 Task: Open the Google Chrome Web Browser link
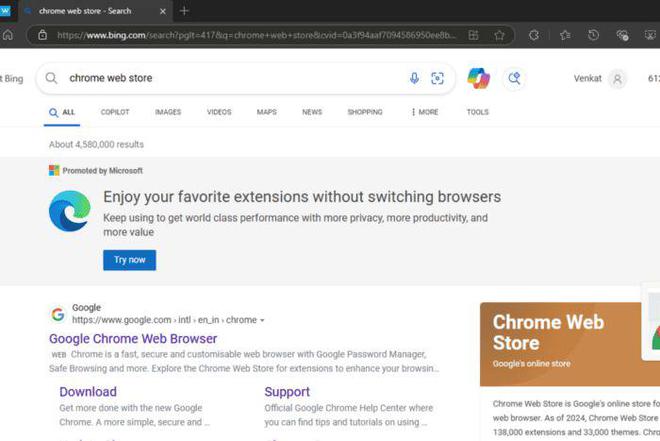tap(133, 338)
